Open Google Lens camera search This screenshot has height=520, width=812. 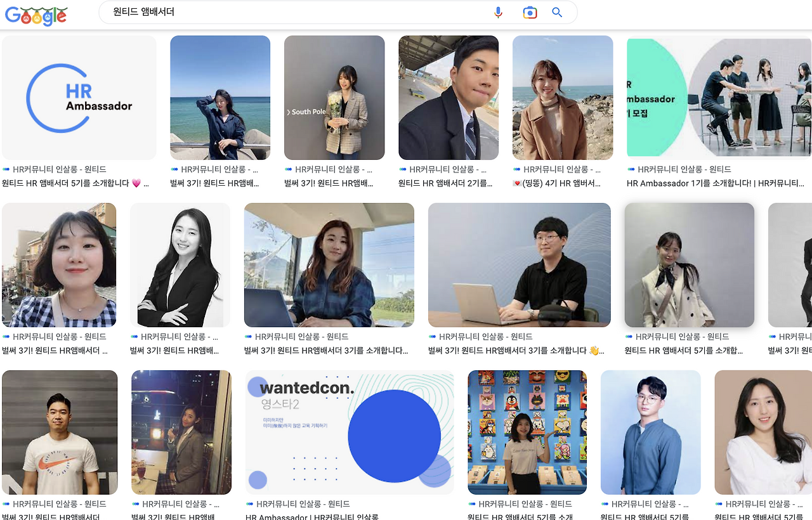click(x=531, y=12)
